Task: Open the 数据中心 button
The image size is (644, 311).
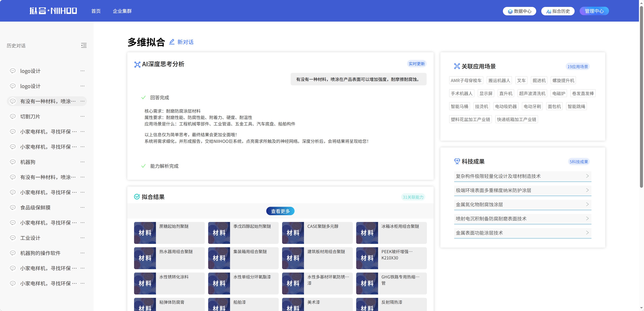Action: pyautogui.click(x=519, y=11)
